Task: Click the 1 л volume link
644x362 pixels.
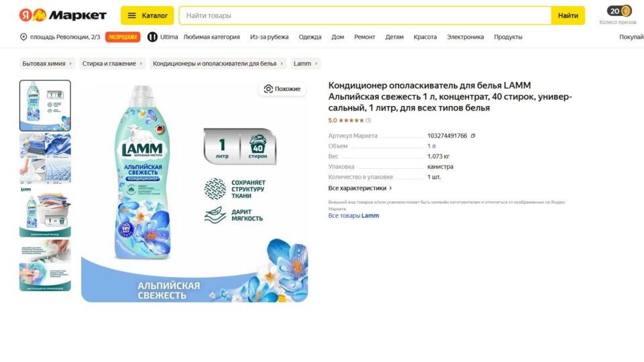Action: click(431, 146)
